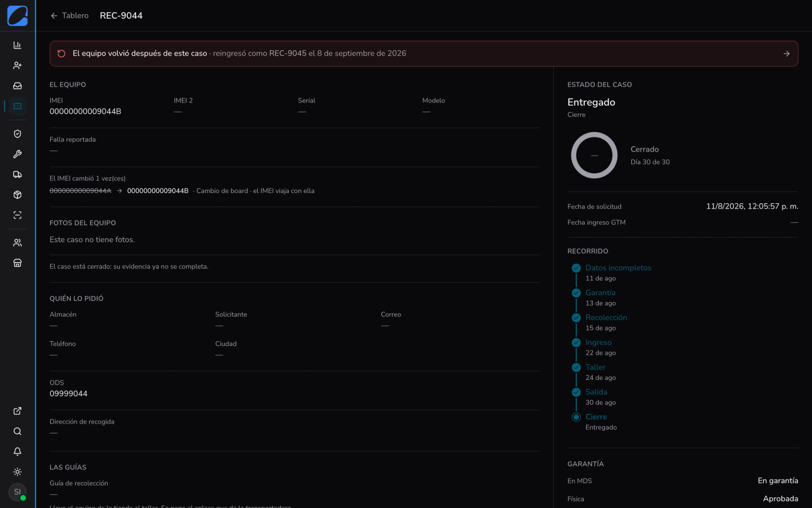This screenshot has height=508, width=812.
Task: Click the REC-9044 case title
Action: 121,16
